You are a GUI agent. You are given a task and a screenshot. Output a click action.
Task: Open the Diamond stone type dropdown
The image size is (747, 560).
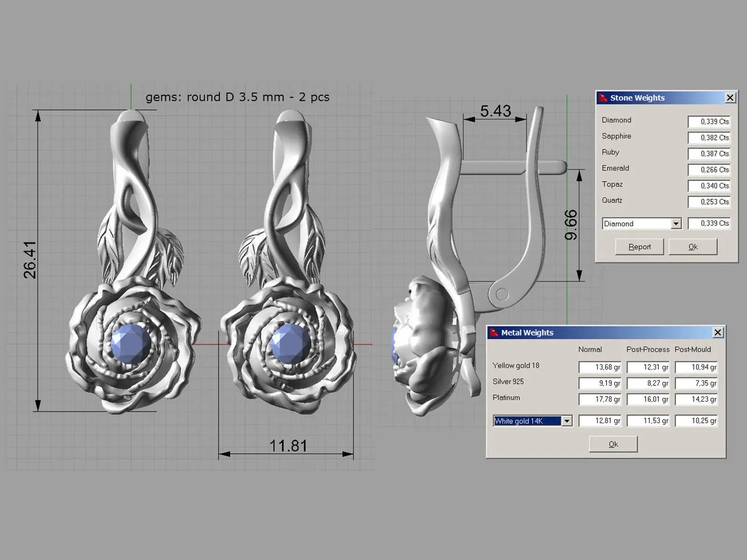pyautogui.click(x=676, y=224)
